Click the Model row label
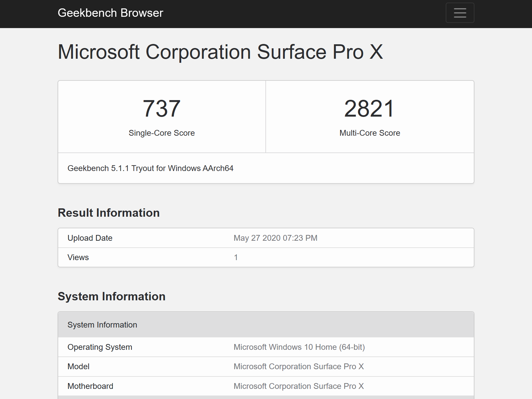This screenshot has width=532, height=399. tap(78, 366)
